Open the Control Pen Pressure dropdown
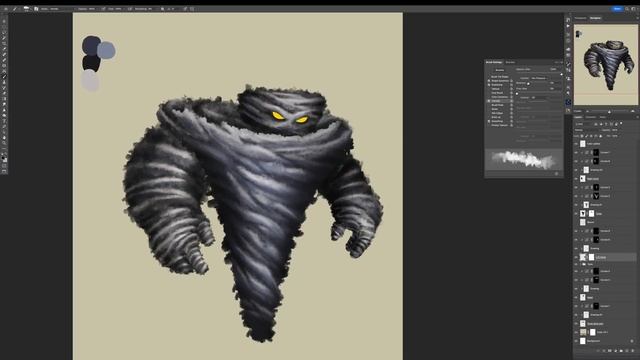The image size is (640, 360). [539, 78]
